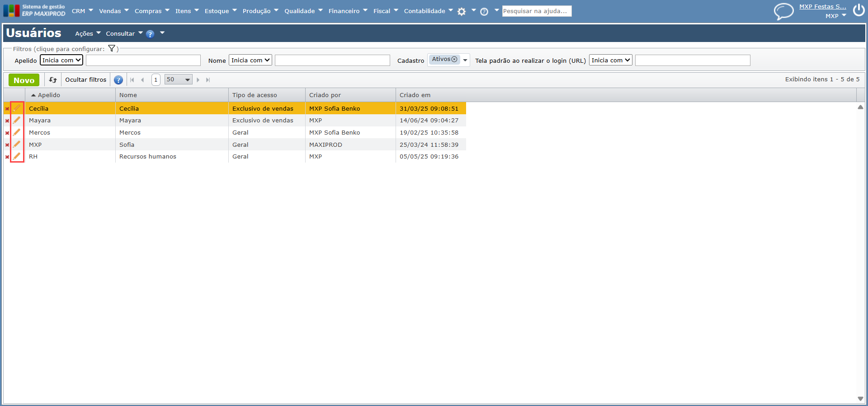
Task: Sort the table by the Apelido column
Action: [x=71, y=95]
